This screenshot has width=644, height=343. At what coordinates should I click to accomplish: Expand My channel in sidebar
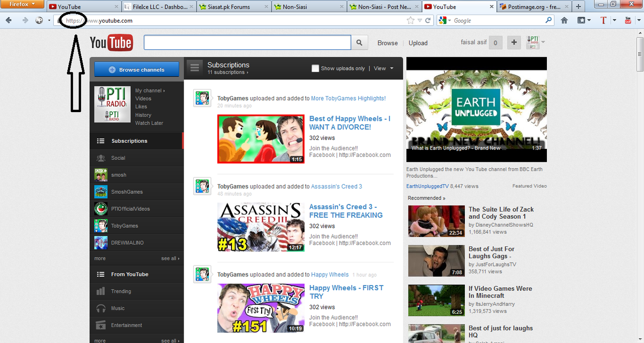point(150,91)
